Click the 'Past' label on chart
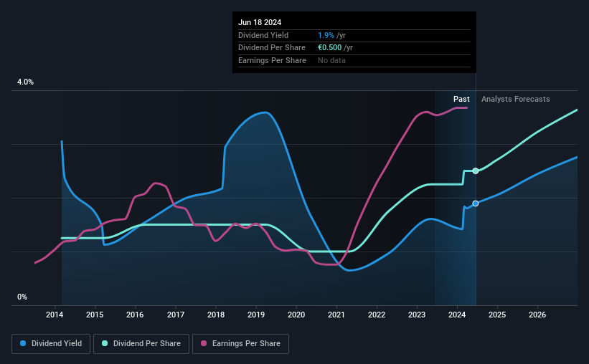Image resolution: width=589 pixels, height=364 pixels. pos(461,99)
